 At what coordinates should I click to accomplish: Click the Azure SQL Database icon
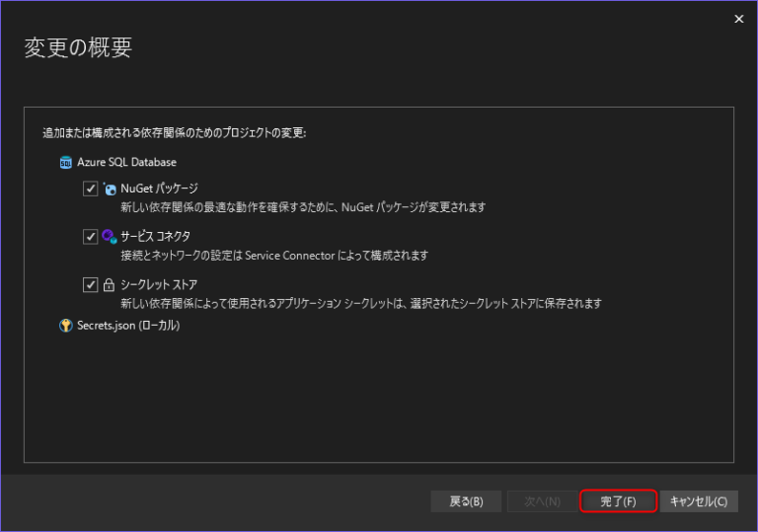[66, 162]
